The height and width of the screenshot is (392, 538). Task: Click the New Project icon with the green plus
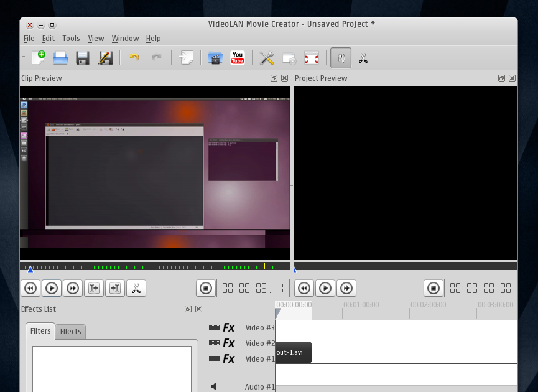coord(39,58)
